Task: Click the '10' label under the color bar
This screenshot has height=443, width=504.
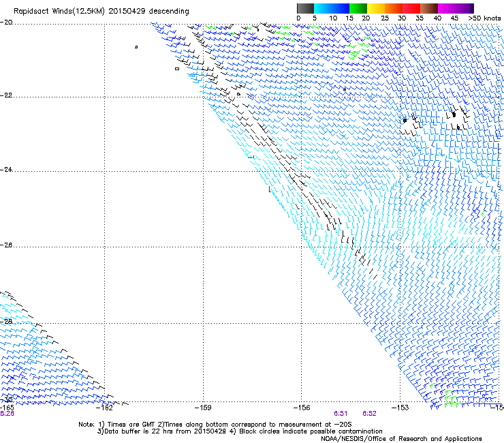Action: point(333,18)
